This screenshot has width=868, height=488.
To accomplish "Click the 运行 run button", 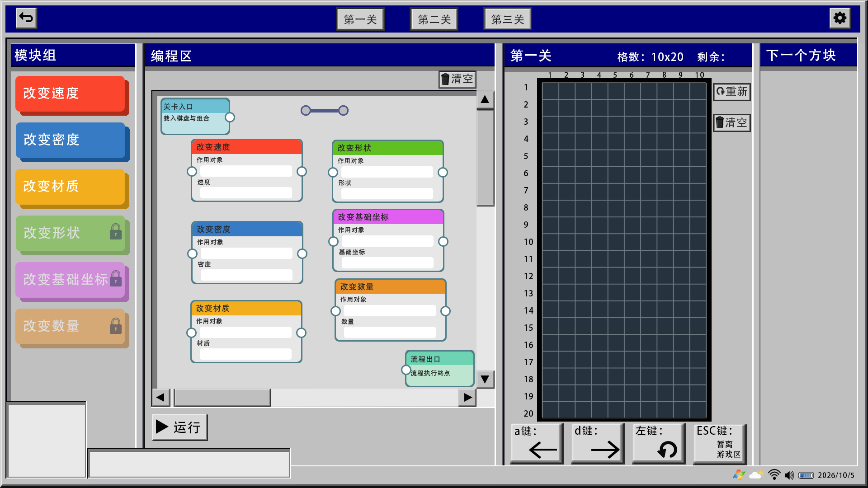I will coord(179,427).
